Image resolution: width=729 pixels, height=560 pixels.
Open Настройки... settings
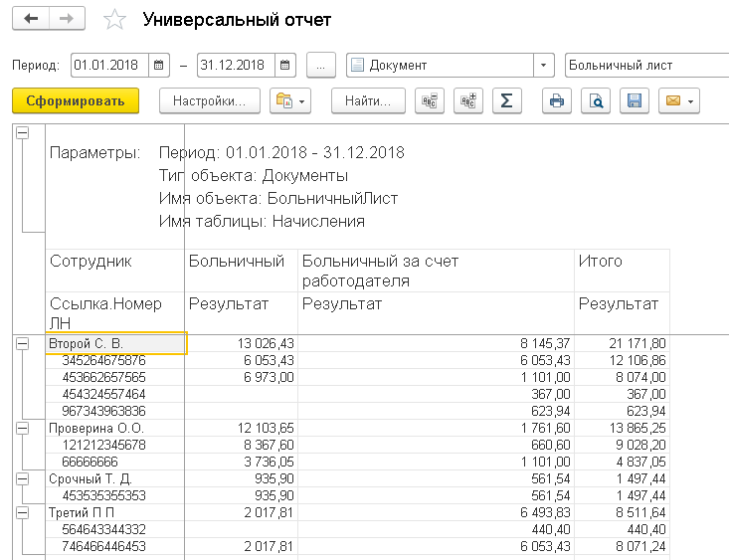(210, 100)
